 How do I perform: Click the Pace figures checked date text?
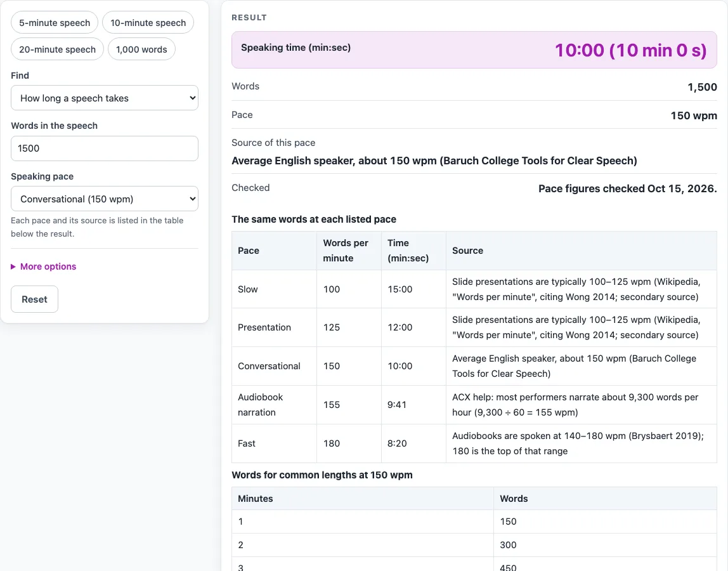627,188
